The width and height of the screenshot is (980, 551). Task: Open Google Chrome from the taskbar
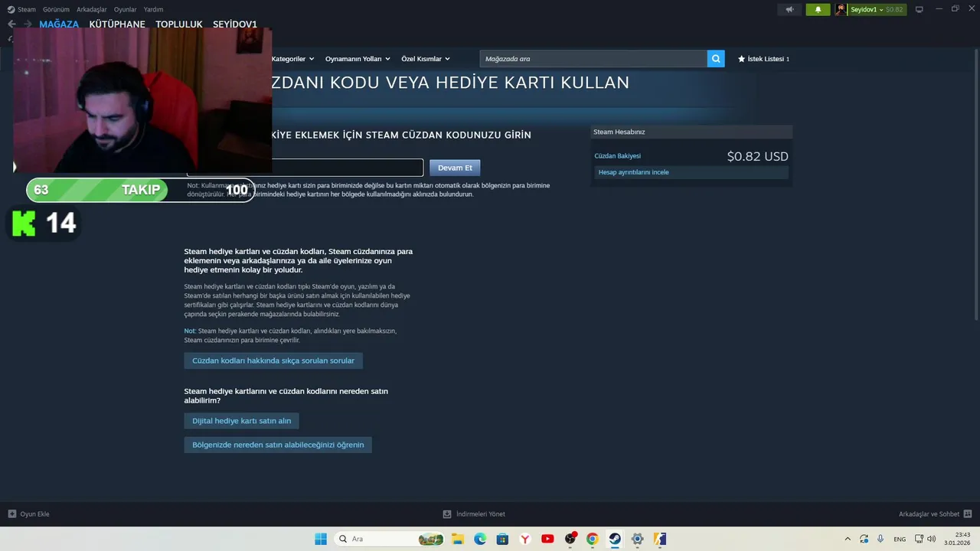[592, 539]
